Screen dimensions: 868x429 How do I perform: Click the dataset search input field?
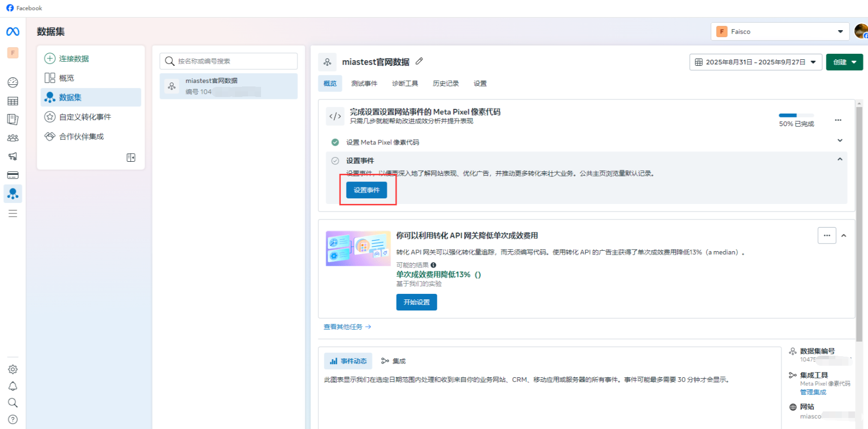(x=229, y=61)
